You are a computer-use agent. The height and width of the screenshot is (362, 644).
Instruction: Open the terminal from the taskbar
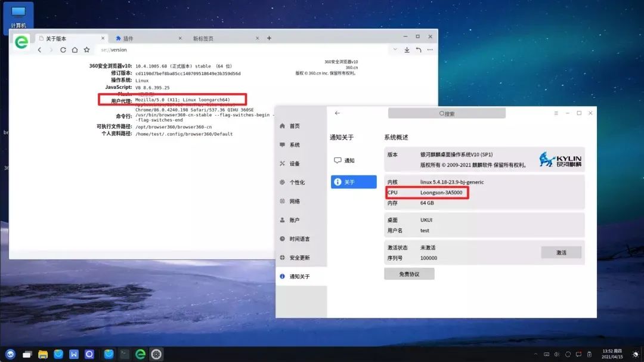[x=124, y=354]
